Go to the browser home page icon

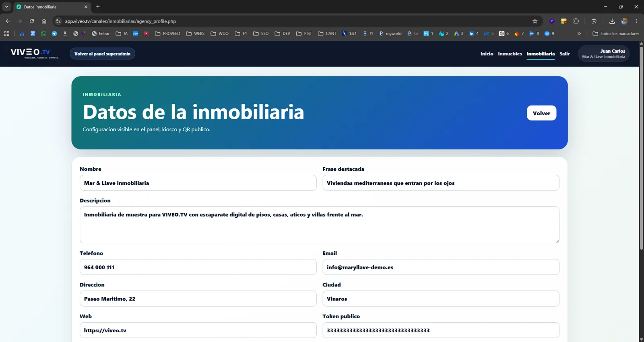pos(44,21)
